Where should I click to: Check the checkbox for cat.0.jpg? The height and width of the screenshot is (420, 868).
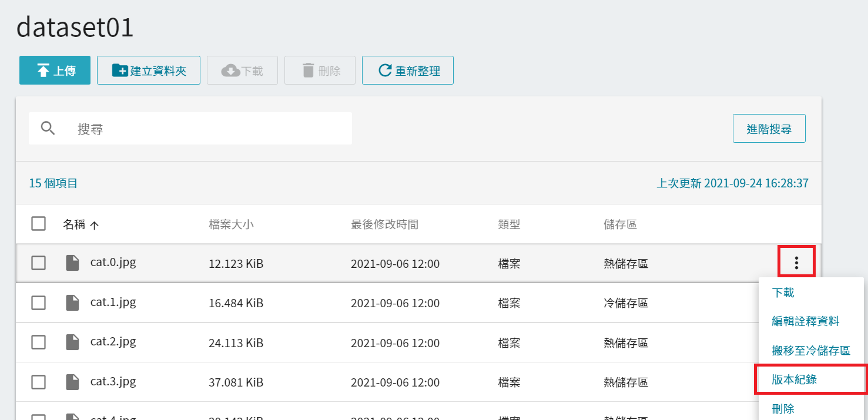[38, 263]
